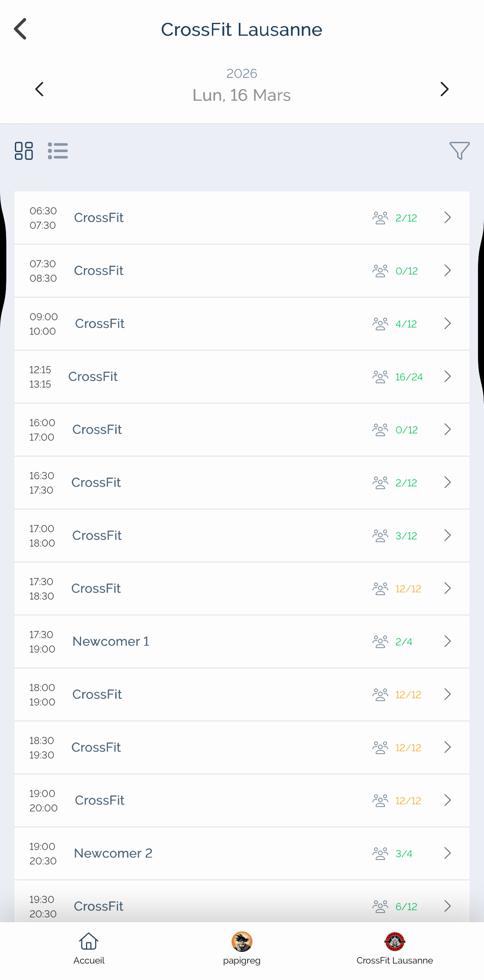The width and height of the screenshot is (484, 980).
Task: Tap participants icon on 09:00 class
Action: pyautogui.click(x=380, y=324)
